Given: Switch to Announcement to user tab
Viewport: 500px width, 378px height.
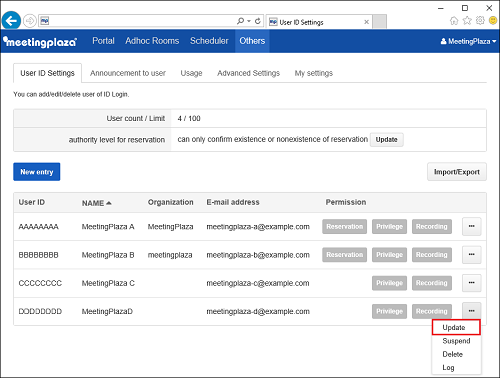Looking at the screenshot, I should 128,73.
